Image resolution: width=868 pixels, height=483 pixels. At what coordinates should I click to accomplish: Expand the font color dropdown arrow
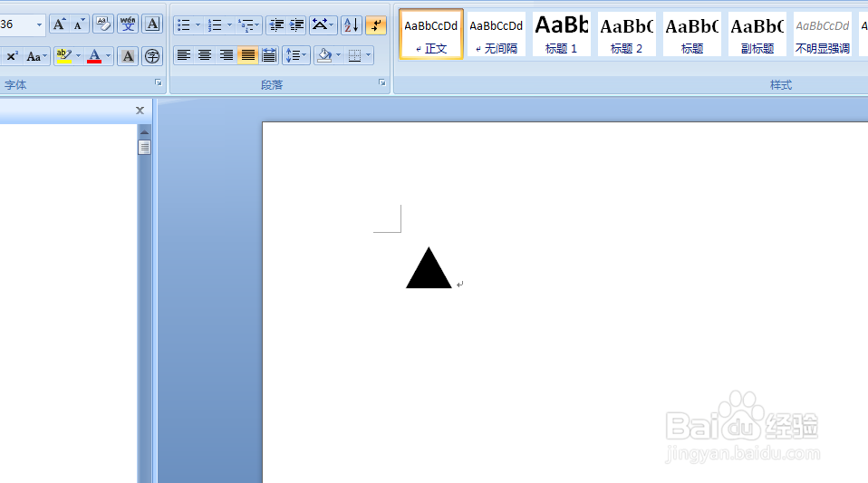pos(108,56)
